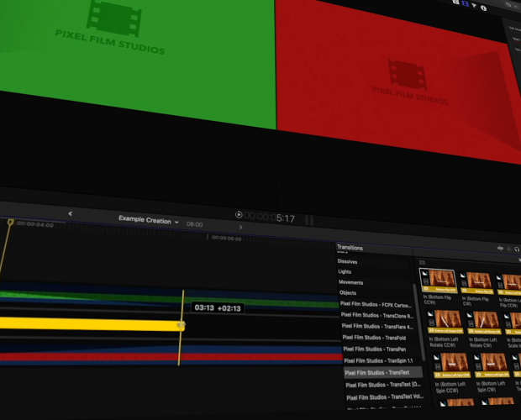The width and height of the screenshot is (521, 420).
Task: Click 00:00:04:00 mark on timeline ruler
Action: click(x=35, y=224)
